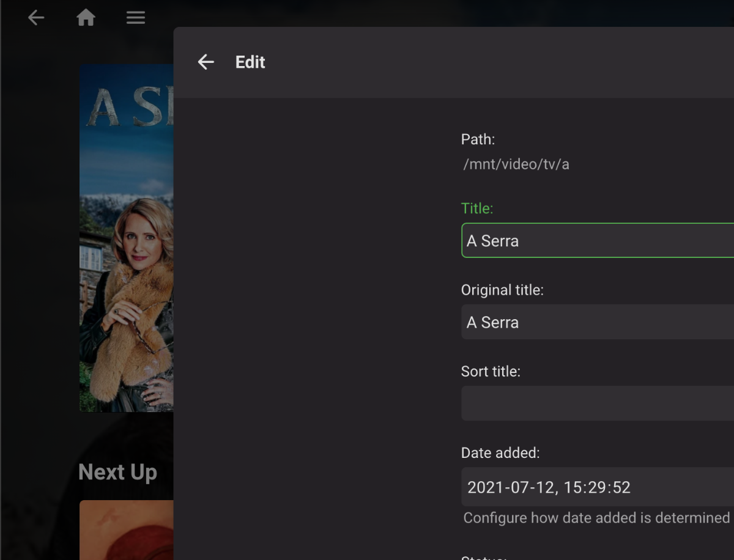Screen dimensions: 734x560
Task: Click the /mnt/video/tv/a path text
Action: pos(516,164)
